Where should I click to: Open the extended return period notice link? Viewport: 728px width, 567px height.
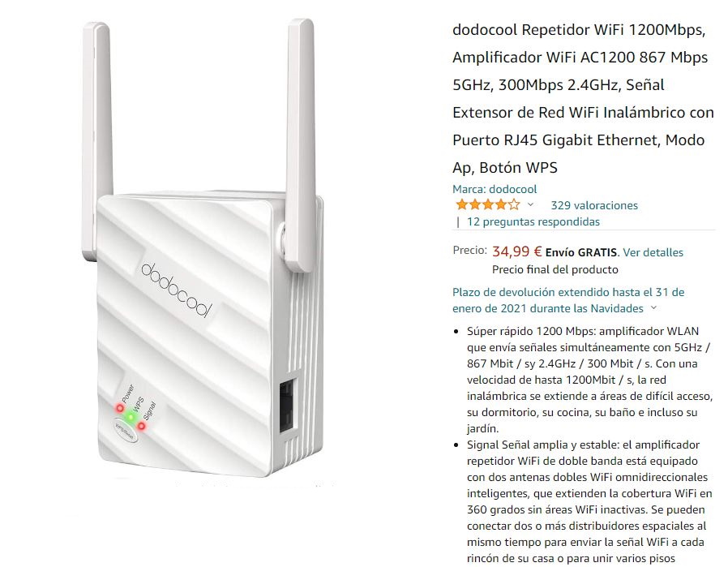click(x=568, y=300)
